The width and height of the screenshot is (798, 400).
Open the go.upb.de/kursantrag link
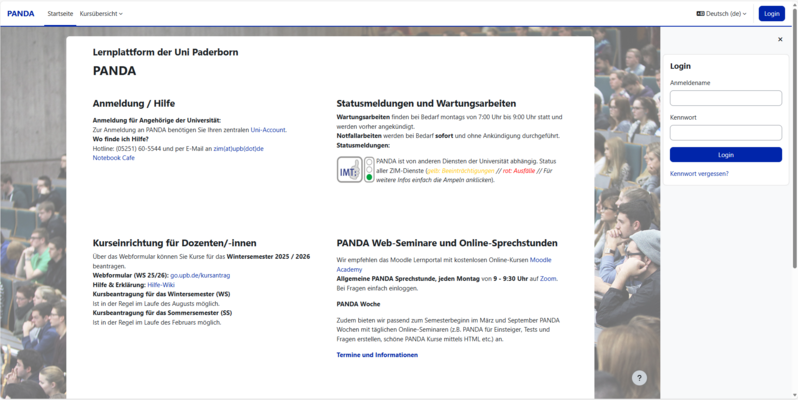tap(200, 275)
